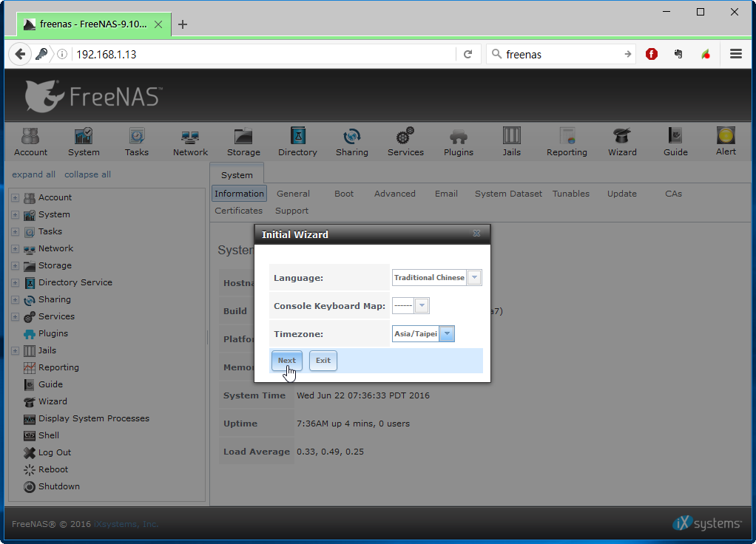Open the Account toolbar icon
Screen dimensions: 756x544
[x=30, y=142]
